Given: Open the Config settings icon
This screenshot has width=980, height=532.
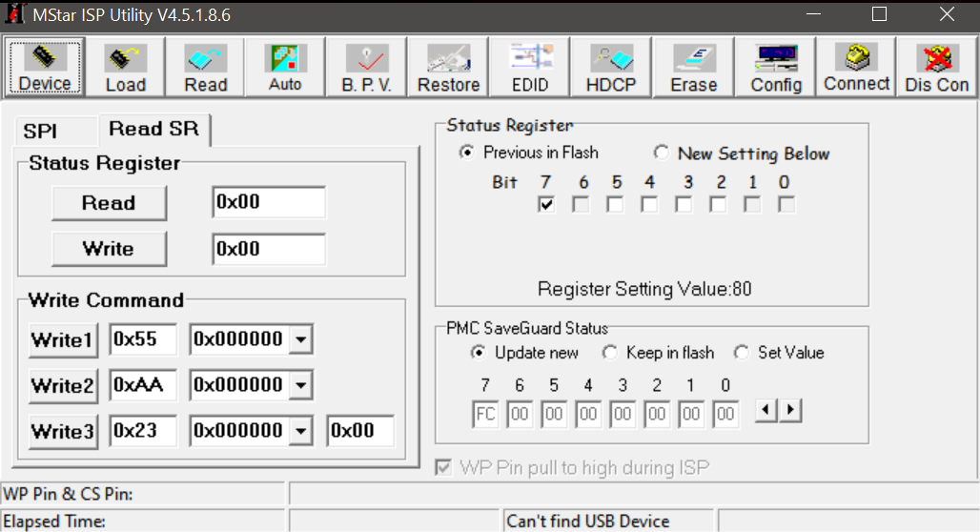Looking at the screenshot, I should coord(776,67).
